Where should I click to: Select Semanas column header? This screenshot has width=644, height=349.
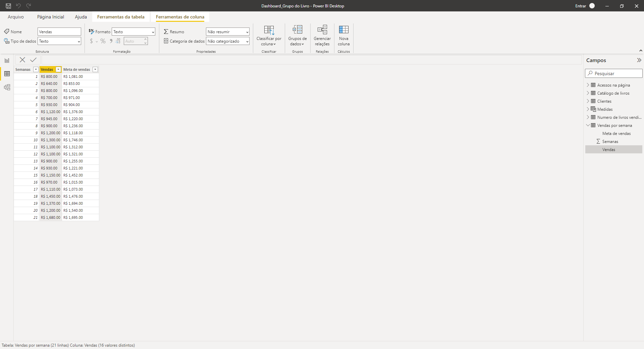click(x=23, y=69)
